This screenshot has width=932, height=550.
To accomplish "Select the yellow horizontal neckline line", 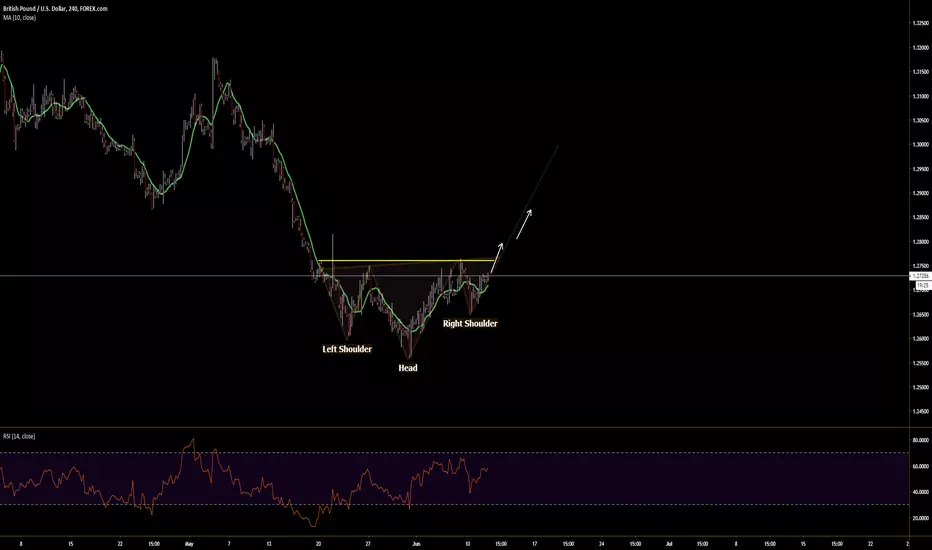I will (x=407, y=261).
